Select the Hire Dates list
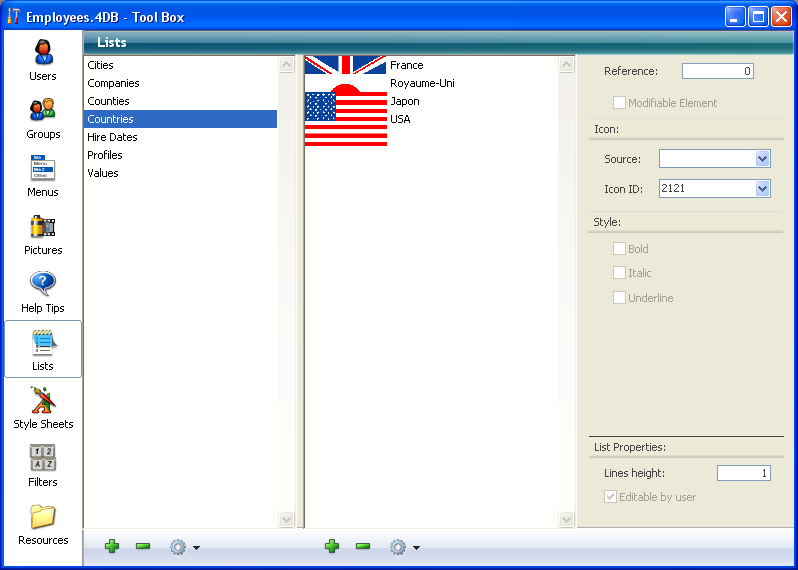 pyautogui.click(x=112, y=137)
